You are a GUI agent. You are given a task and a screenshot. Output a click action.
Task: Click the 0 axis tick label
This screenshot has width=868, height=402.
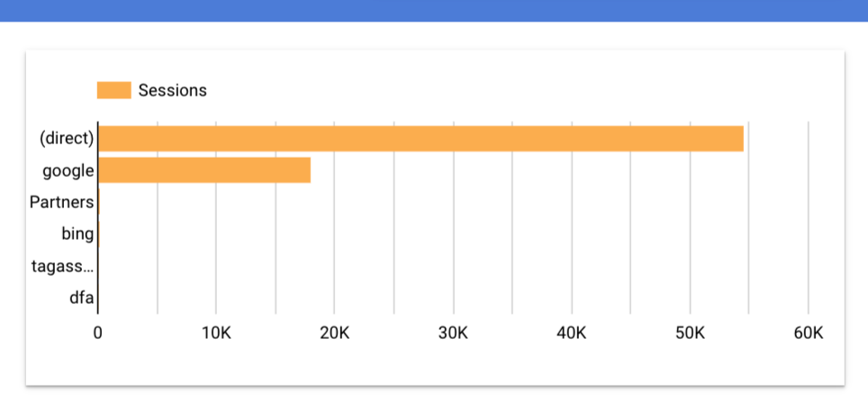[98, 333]
